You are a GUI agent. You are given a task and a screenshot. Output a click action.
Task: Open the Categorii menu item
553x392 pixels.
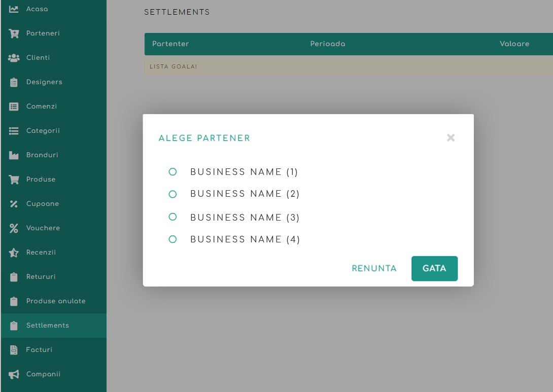point(43,131)
